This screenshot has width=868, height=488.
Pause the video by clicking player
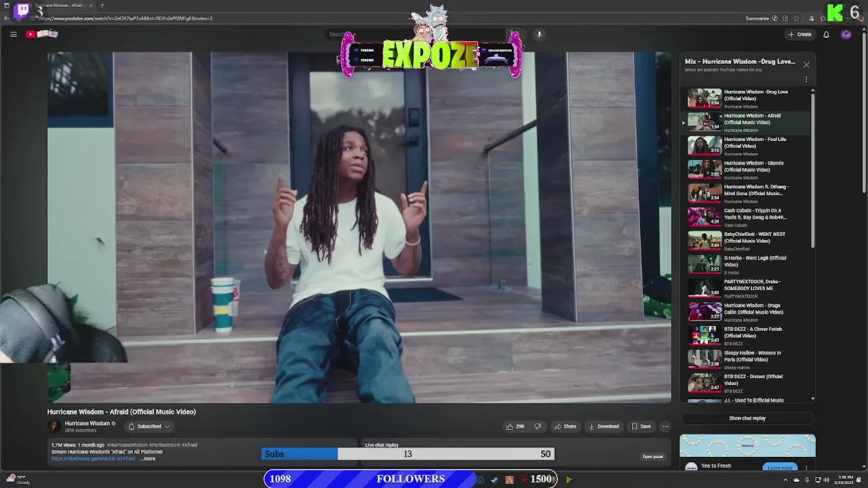(359, 227)
